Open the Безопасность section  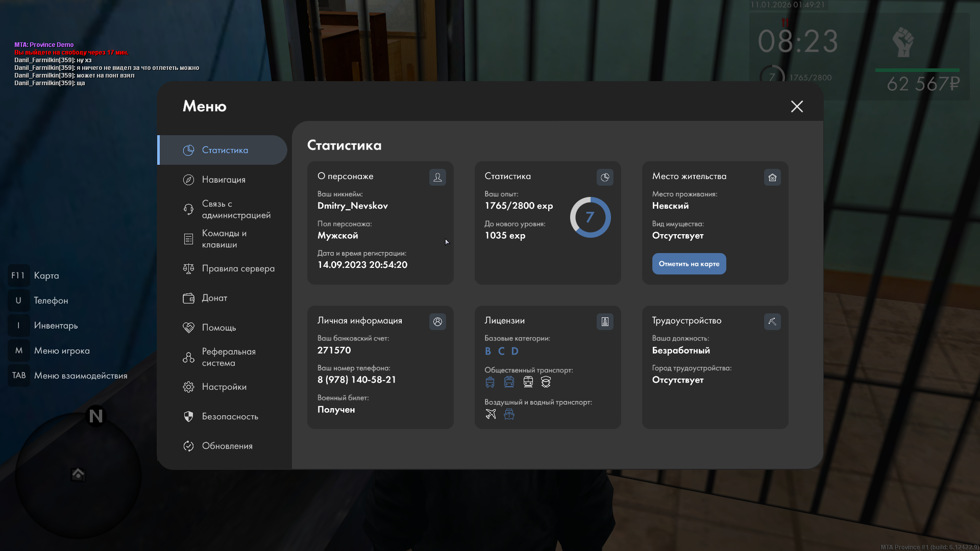click(230, 416)
